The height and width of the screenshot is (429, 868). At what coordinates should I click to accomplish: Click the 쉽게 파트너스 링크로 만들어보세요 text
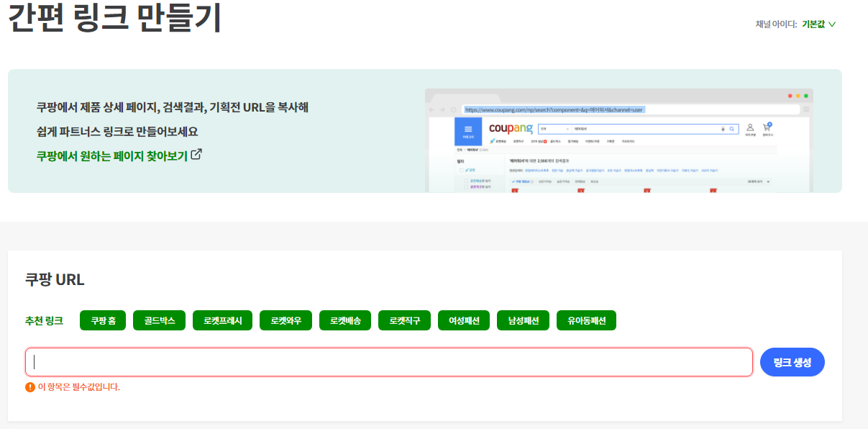tap(117, 132)
